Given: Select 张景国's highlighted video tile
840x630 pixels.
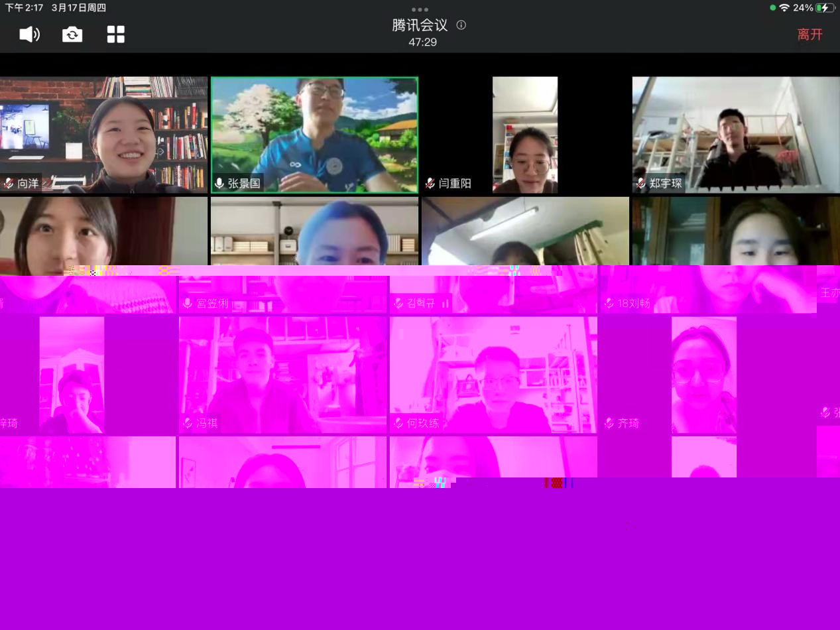Looking at the screenshot, I should click(314, 135).
